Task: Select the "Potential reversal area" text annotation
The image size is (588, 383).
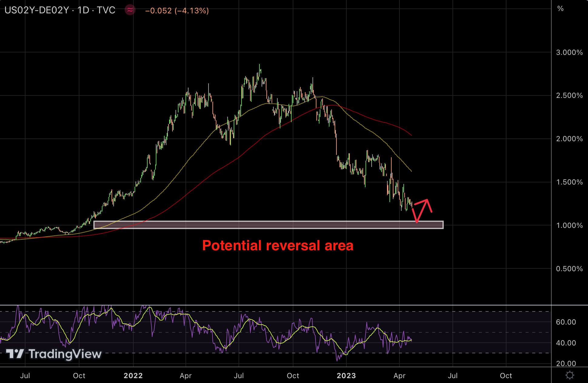Action: (x=278, y=245)
